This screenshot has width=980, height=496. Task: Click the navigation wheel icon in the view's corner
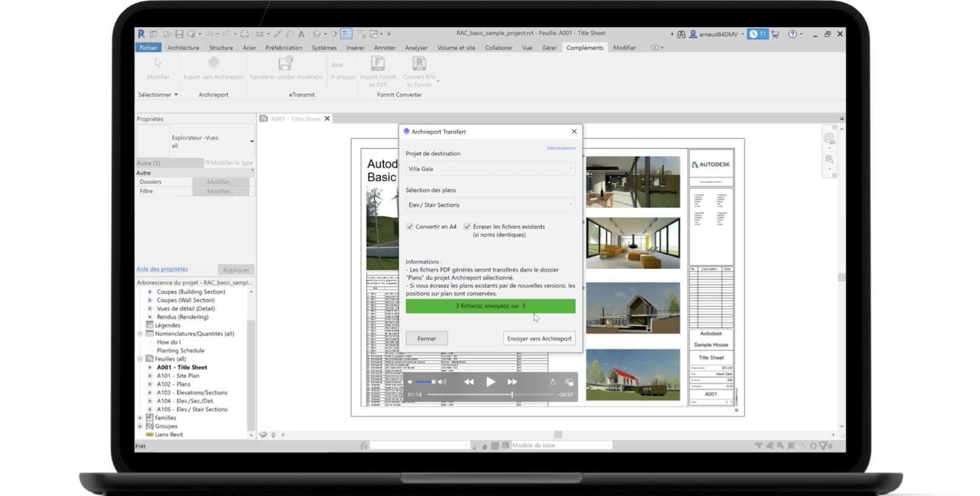[x=829, y=138]
